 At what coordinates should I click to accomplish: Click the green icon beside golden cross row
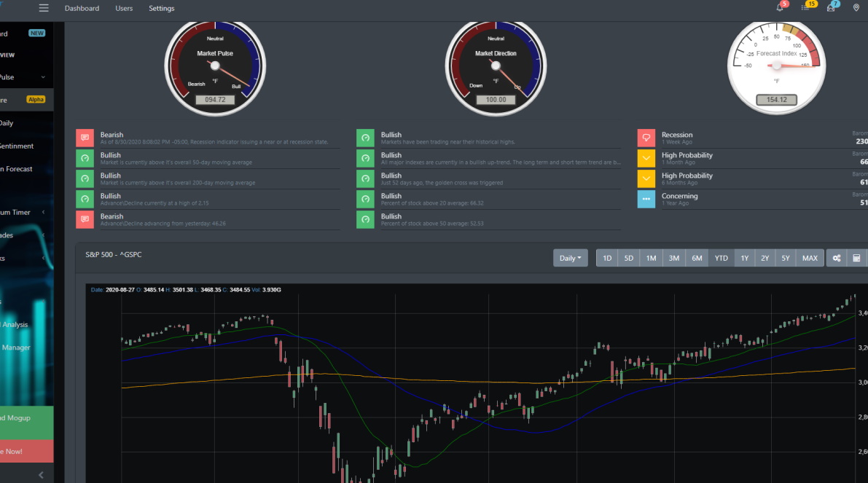(x=365, y=178)
